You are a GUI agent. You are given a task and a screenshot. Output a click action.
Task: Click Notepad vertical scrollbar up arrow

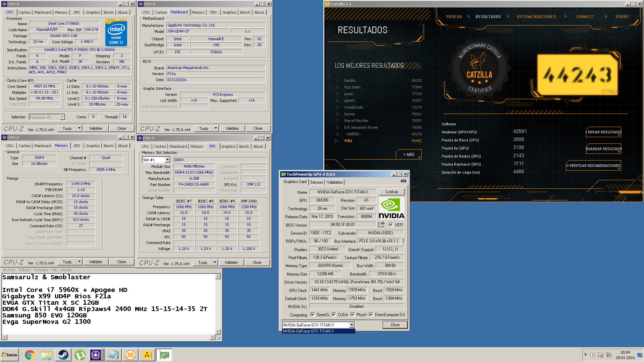coord(218,277)
